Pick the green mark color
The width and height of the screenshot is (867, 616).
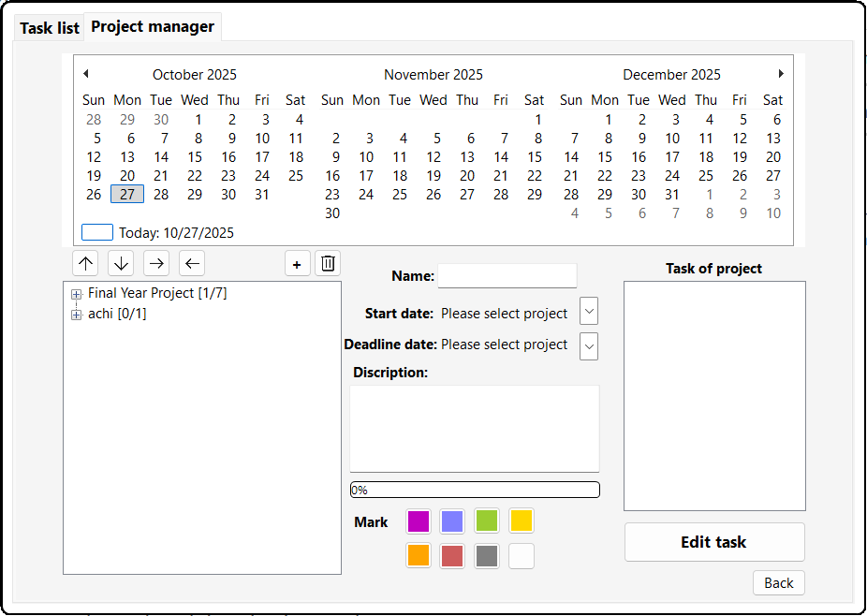(487, 521)
